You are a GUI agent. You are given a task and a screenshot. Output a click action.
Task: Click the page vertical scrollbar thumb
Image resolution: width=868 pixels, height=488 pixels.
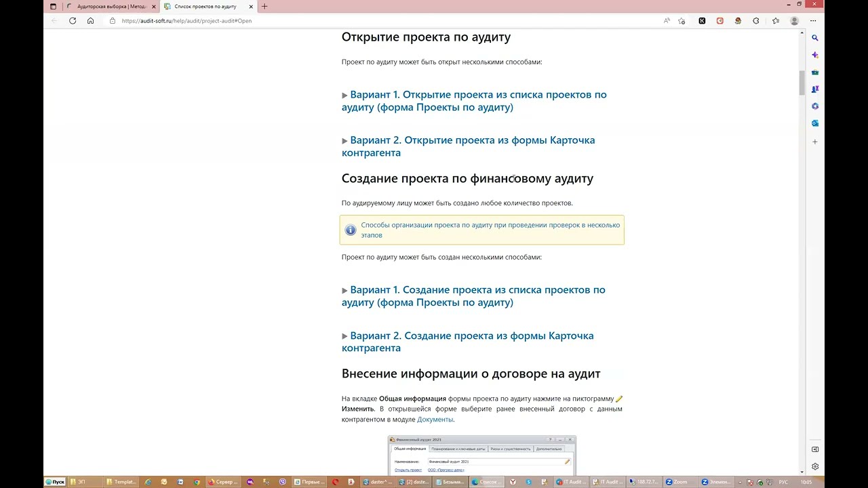click(x=802, y=83)
